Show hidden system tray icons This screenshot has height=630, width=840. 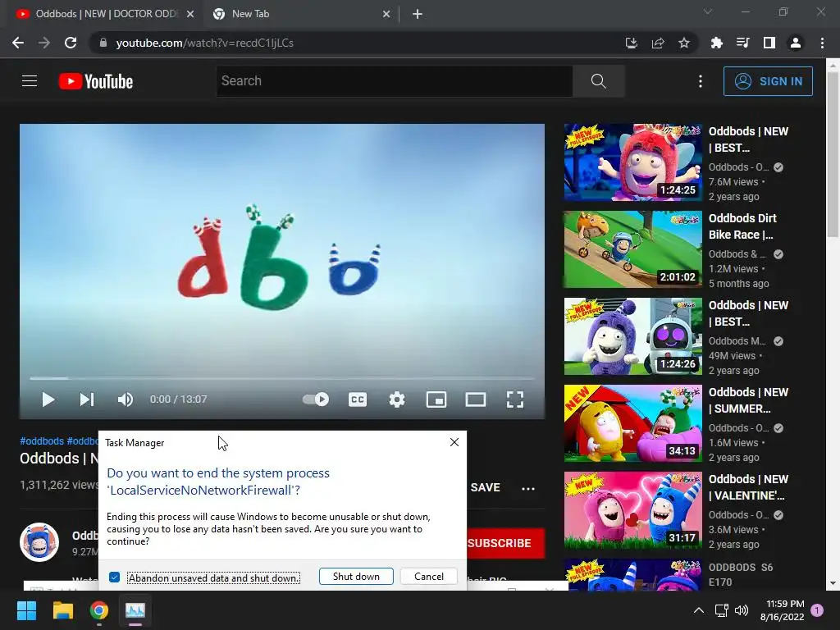pyautogui.click(x=699, y=610)
